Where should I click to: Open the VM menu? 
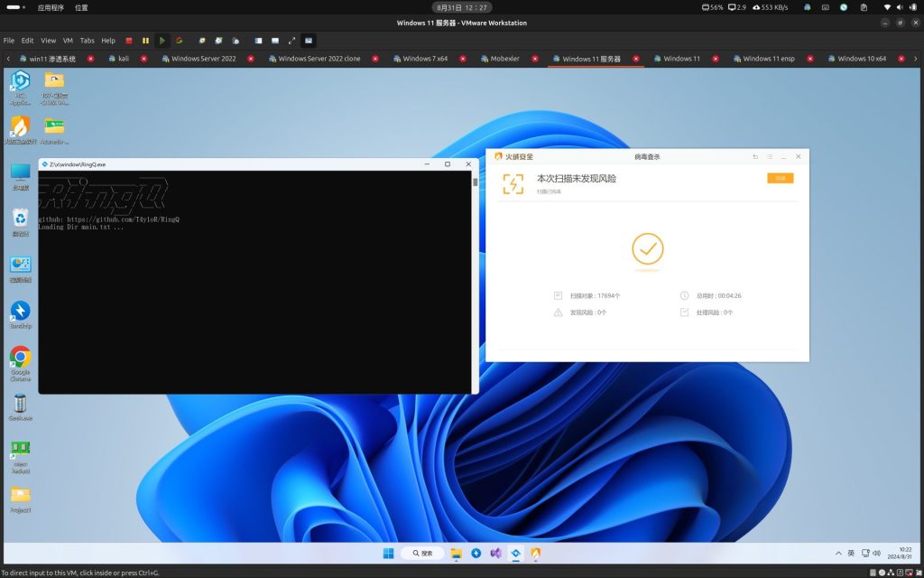coord(68,41)
